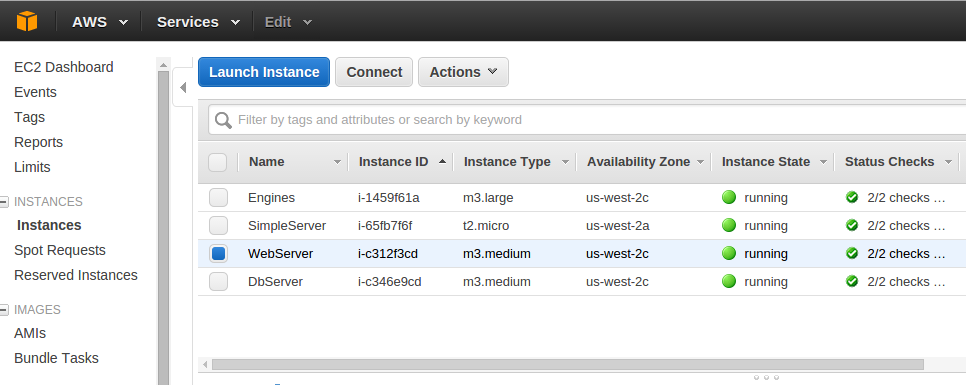Viewport: 966px width, 385px height.
Task: Click the DbServer status check green checkmark
Action: pyautogui.click(x=852, y=281)
